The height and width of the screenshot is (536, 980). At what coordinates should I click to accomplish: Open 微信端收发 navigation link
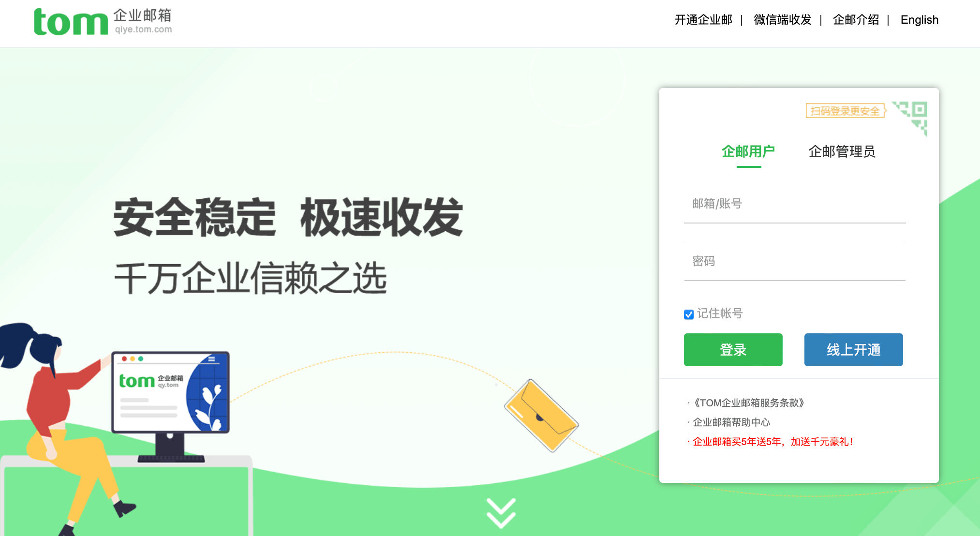pos(783,20)
